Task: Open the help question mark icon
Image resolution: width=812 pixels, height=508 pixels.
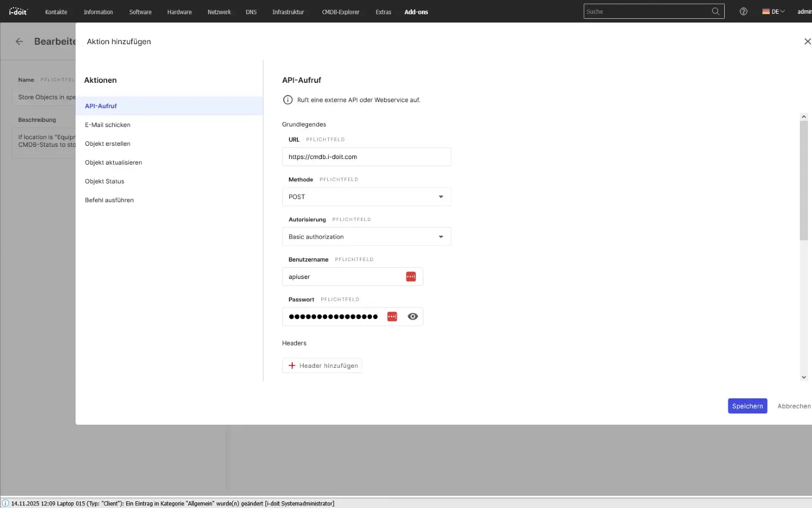Action: [743, 11]
